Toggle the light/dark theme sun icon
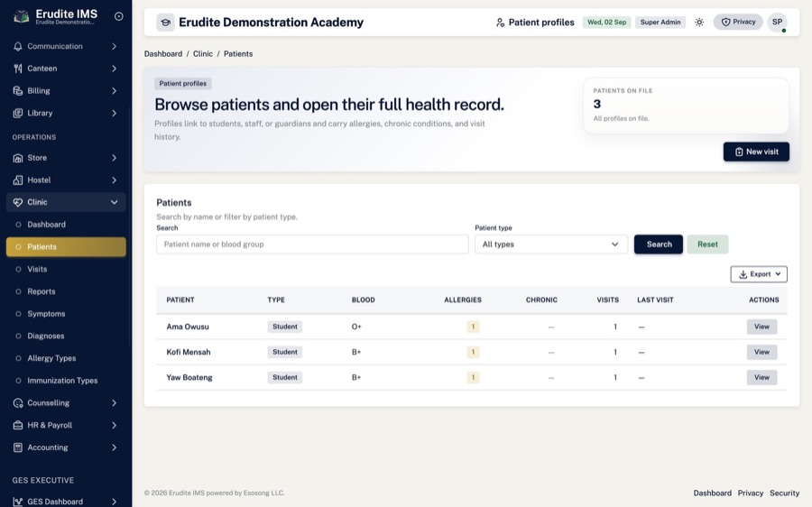812x507 pixels. coord(699,23)
